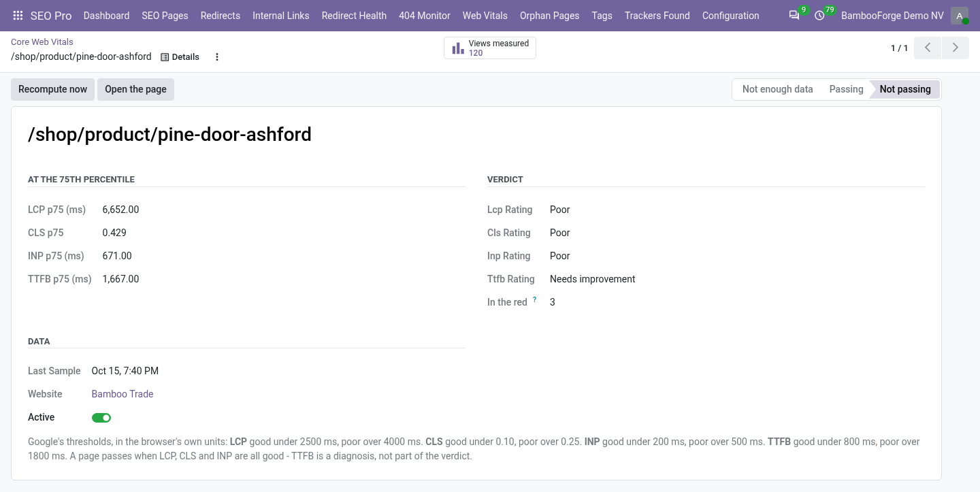This screenshot has height=492, width=980.
Task: Click Open the page button
Action: coord(135,89)
